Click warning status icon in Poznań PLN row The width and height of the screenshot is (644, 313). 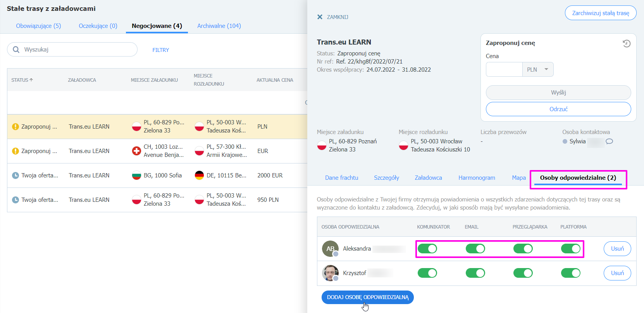(x=15, y=127)
